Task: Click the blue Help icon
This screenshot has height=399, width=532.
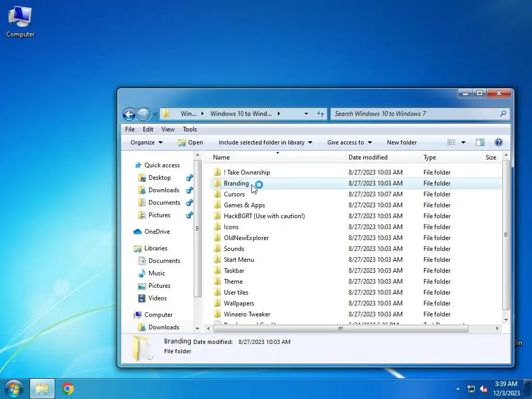Action: (498, 142)
